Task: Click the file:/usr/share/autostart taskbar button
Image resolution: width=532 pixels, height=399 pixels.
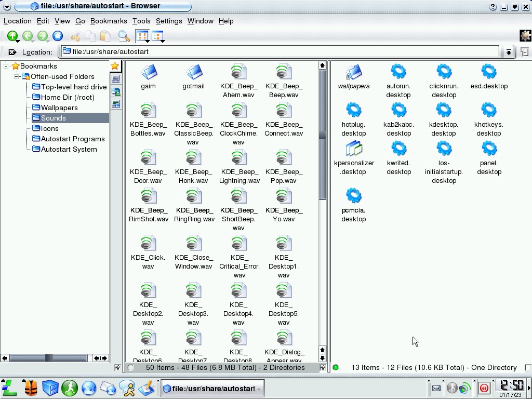Action: [211, 388]
